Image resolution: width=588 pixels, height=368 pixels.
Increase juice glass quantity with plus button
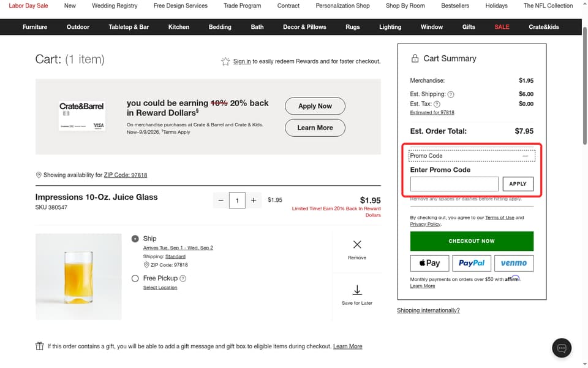[x=254, y=200]
